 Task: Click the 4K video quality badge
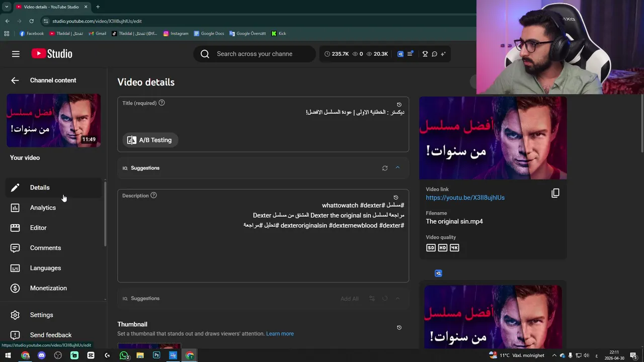(x=454, y=248)
